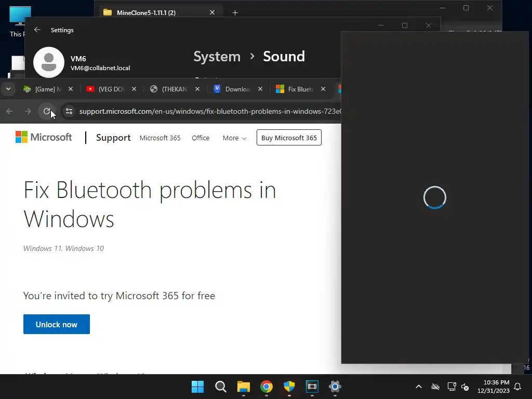The height and width of the screenshot is (399, 532).
Task: Click System breadcrumb in Settings
Action: click(x=217, y=56)
